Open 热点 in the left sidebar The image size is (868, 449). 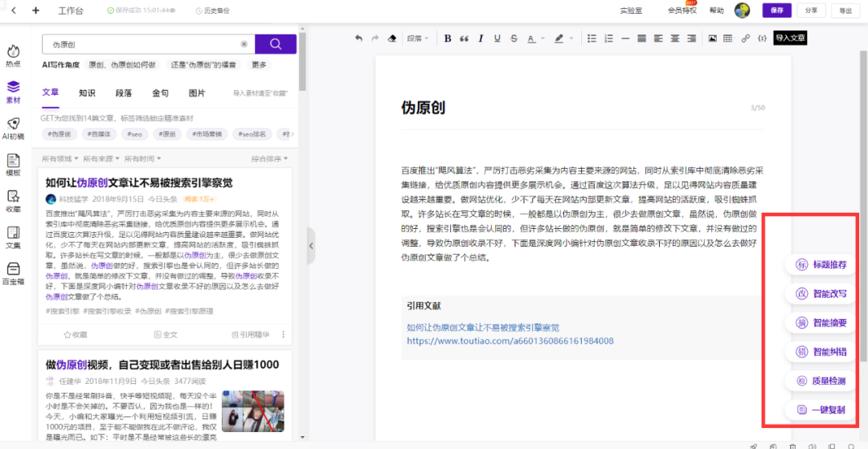click(14, 56)
